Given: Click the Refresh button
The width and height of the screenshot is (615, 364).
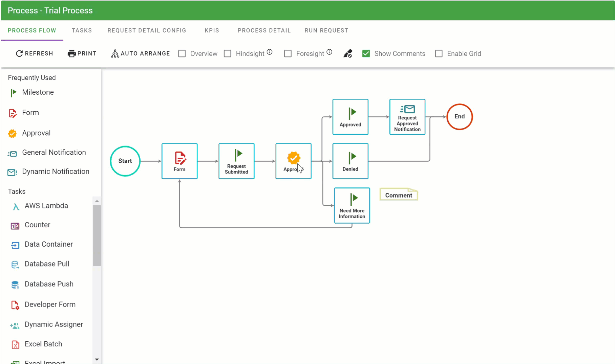Looking at the screenshot, I should coord(35,53).
